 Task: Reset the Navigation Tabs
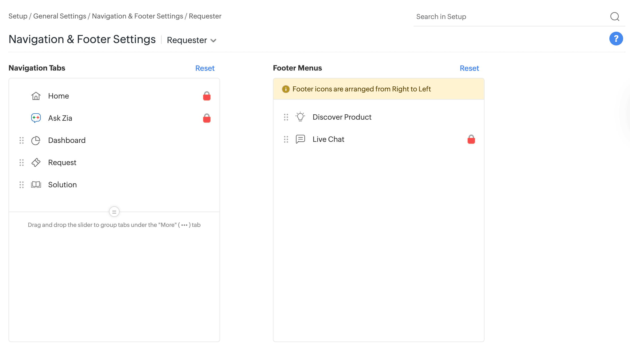point(205,68)
